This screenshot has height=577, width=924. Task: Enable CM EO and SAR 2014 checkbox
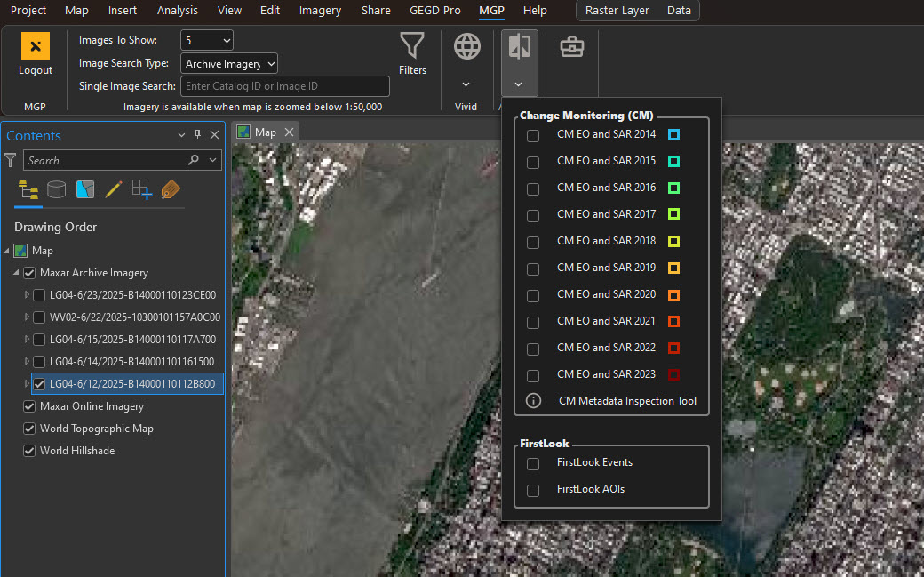(x=533, y=135)
